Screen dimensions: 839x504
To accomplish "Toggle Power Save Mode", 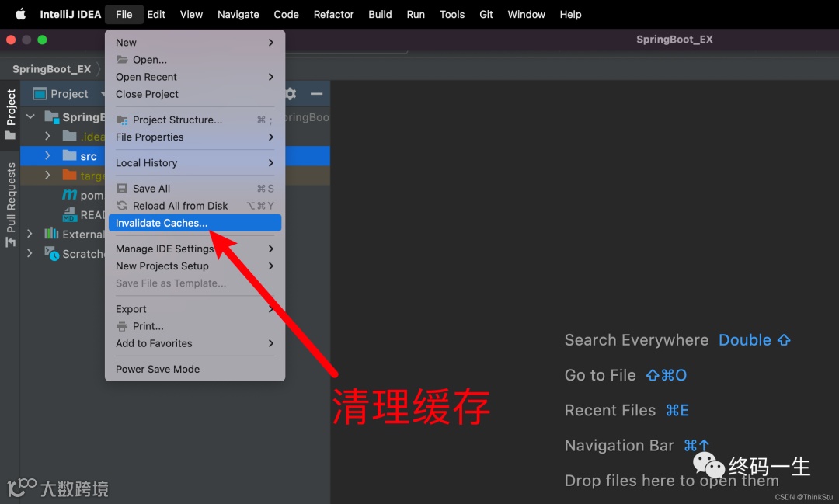I will 195,369.
